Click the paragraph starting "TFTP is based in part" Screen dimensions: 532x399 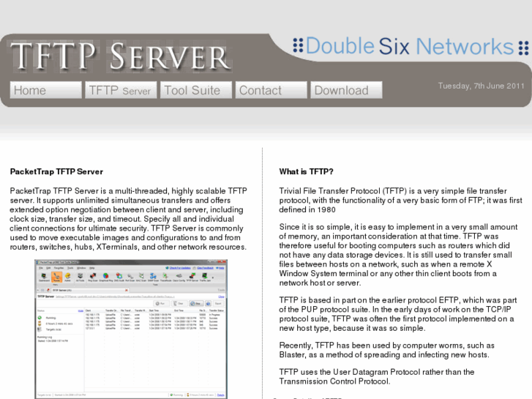[x=397, y=314]
